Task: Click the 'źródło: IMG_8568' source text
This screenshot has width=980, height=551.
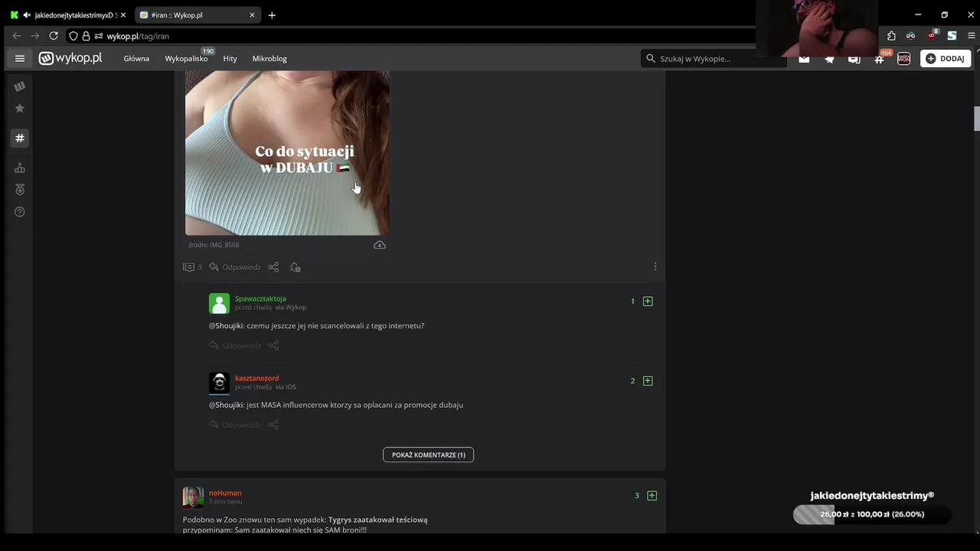Action: click(214, 245)
